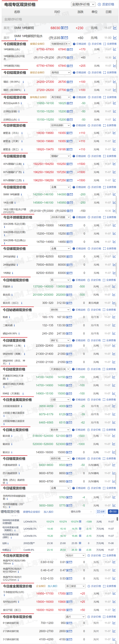Expand the SMM 1#电解铜升贴水 row via 展开
The width and height of the screenshot is (119, 644).
[6, 38]
